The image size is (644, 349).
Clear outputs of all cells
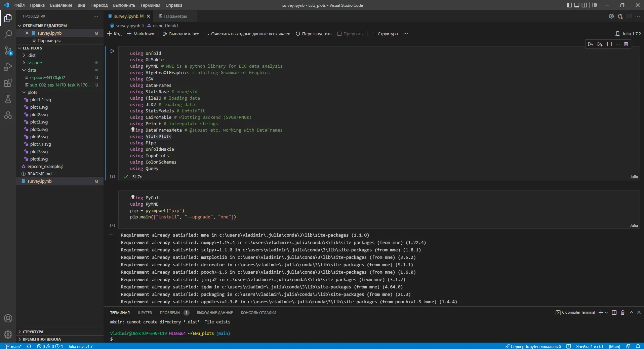pyautogui.click(x=247, y=34)
